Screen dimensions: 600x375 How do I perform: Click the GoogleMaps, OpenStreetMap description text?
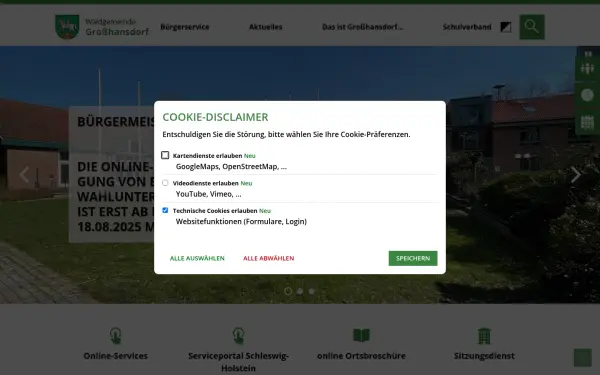click(x=231, y=166)
